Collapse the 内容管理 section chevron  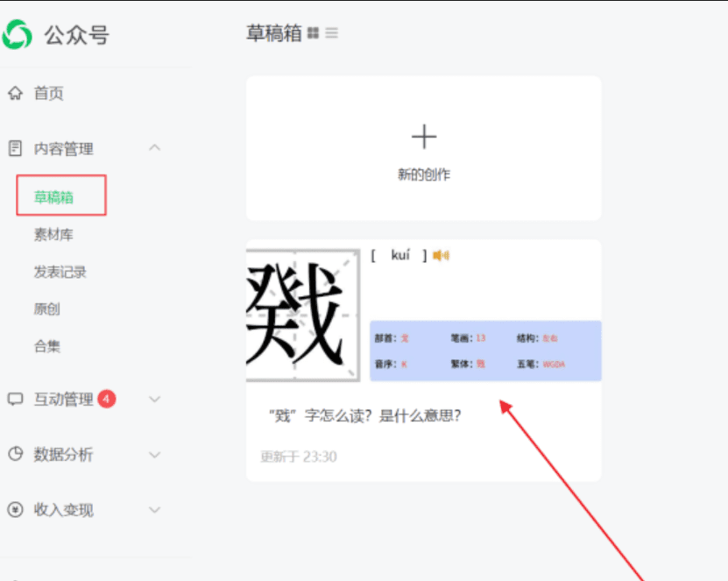click(x=155, y=148)
